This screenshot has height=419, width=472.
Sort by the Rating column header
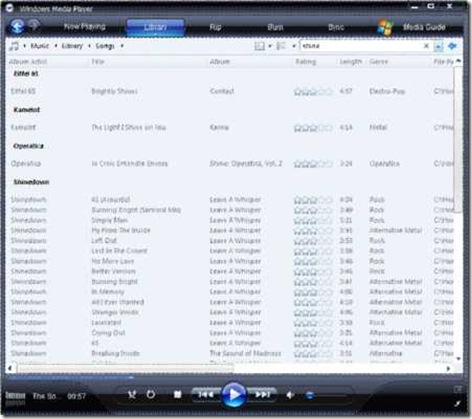click(x=305, y=62)
